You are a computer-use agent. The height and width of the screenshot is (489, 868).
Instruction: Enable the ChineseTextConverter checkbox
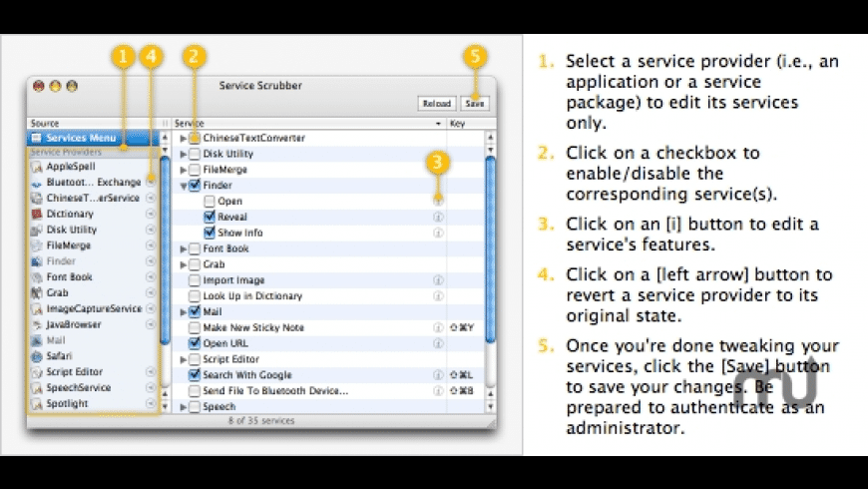195,138
